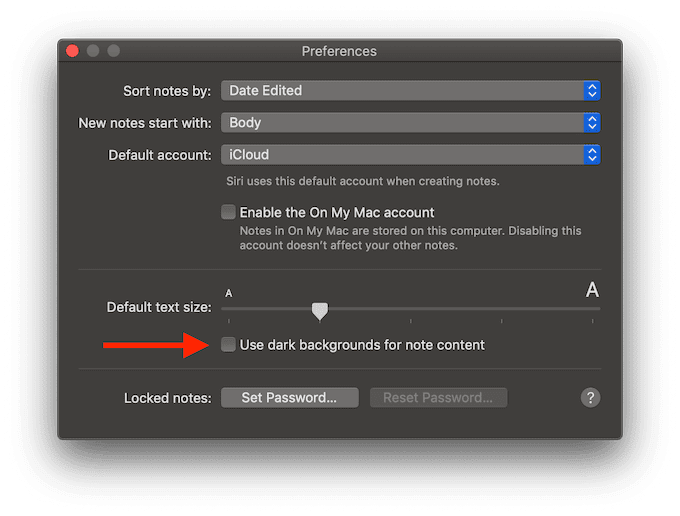The image size is (680, 516).
Task: Click the Locked notes label
Action: [168, 398]
